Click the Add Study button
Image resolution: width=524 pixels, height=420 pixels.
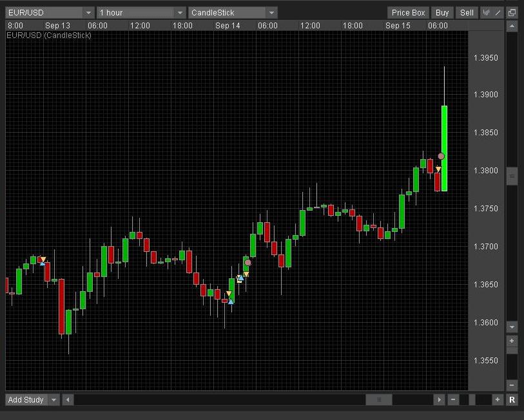pos(26,400)
